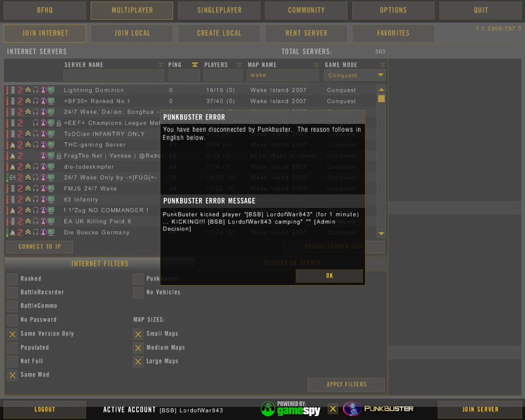The image size is (525, 420).
Task: Click the 64 icon in 24/7 Wake Only row
Action: [12, 177]
